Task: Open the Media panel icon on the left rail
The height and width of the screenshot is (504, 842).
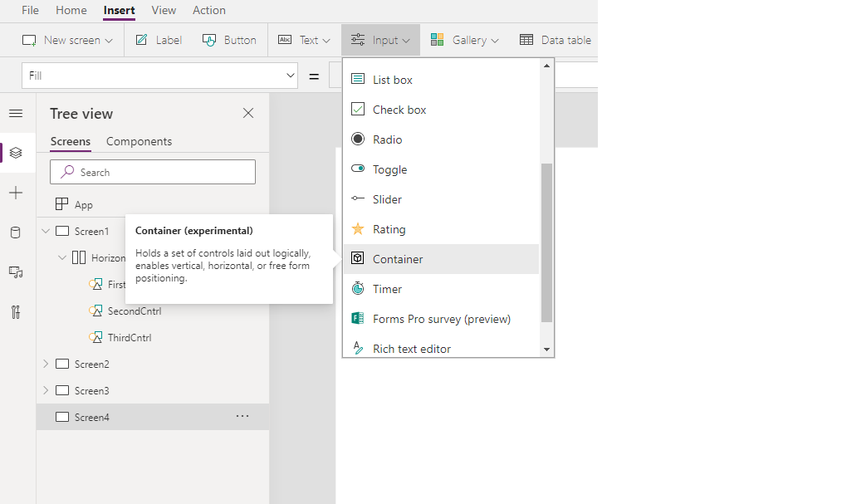Action: (x=16, y=272)
